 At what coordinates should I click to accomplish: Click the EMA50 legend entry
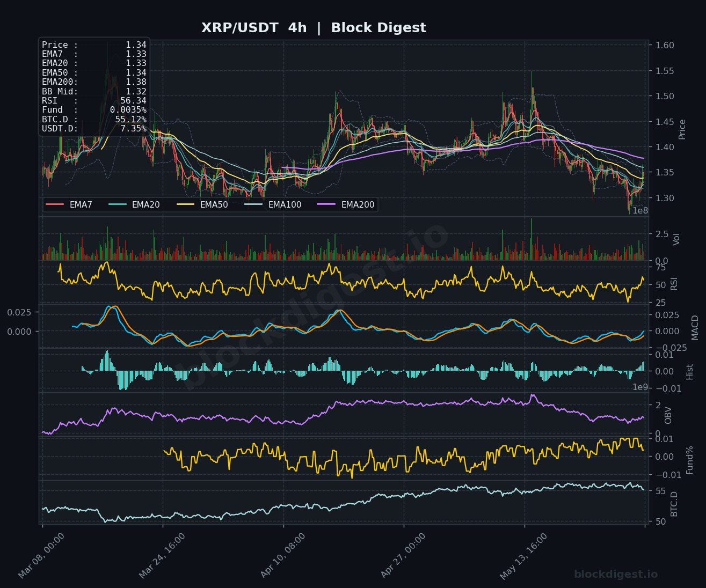pyautogui.click(x=202, y=204)
